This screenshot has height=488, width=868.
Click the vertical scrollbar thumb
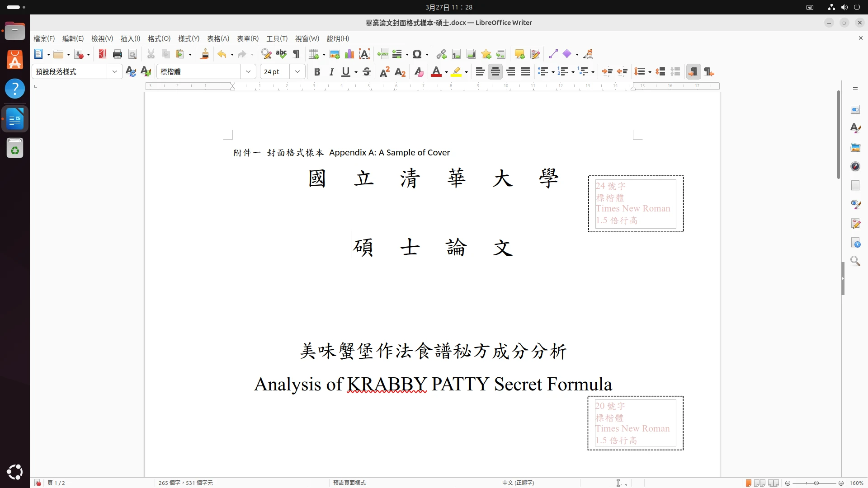pos(838,135)
